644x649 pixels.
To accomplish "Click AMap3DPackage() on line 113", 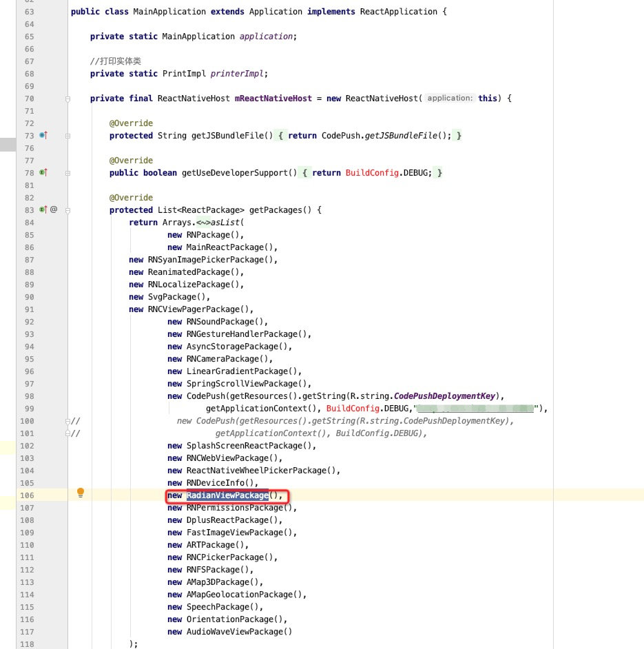I will click(222, 582).
